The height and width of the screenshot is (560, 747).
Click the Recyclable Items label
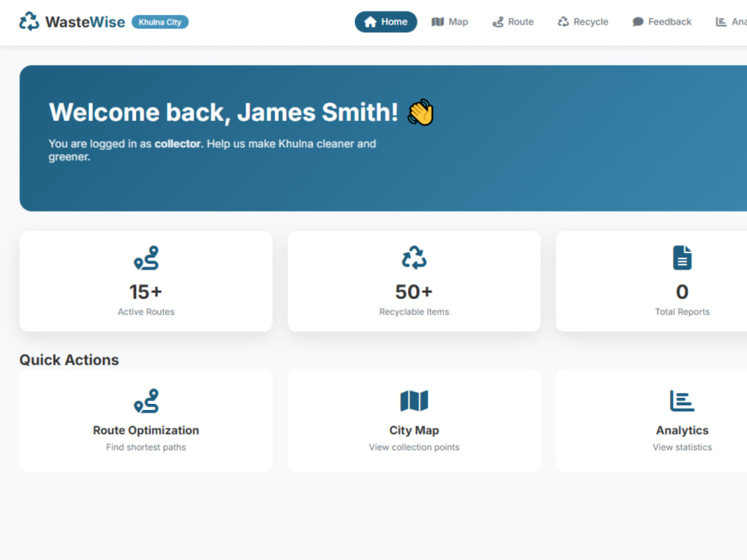pos(414,312)
